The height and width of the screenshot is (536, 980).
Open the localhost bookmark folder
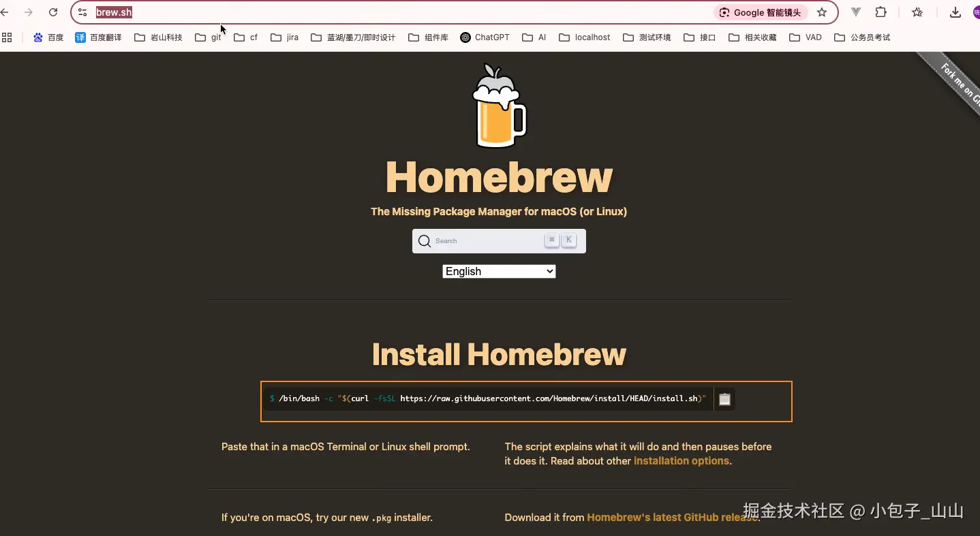click(x=585, y=37)
